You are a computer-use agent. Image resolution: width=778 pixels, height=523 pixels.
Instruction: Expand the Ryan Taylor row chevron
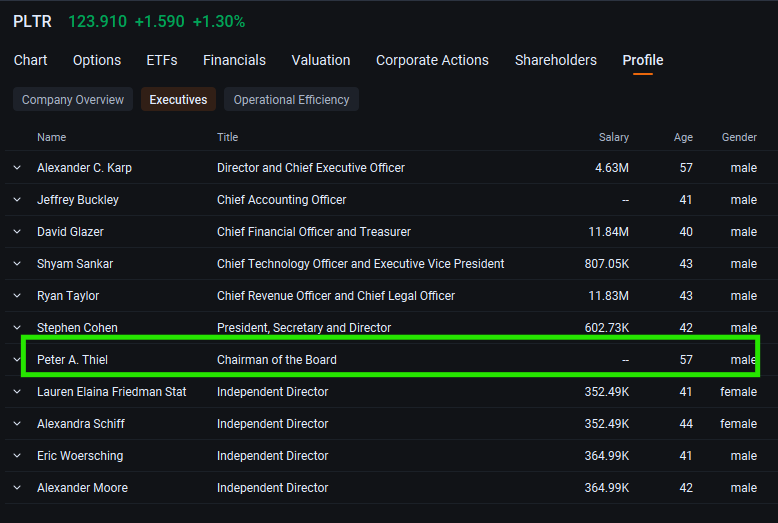point(17,296)
